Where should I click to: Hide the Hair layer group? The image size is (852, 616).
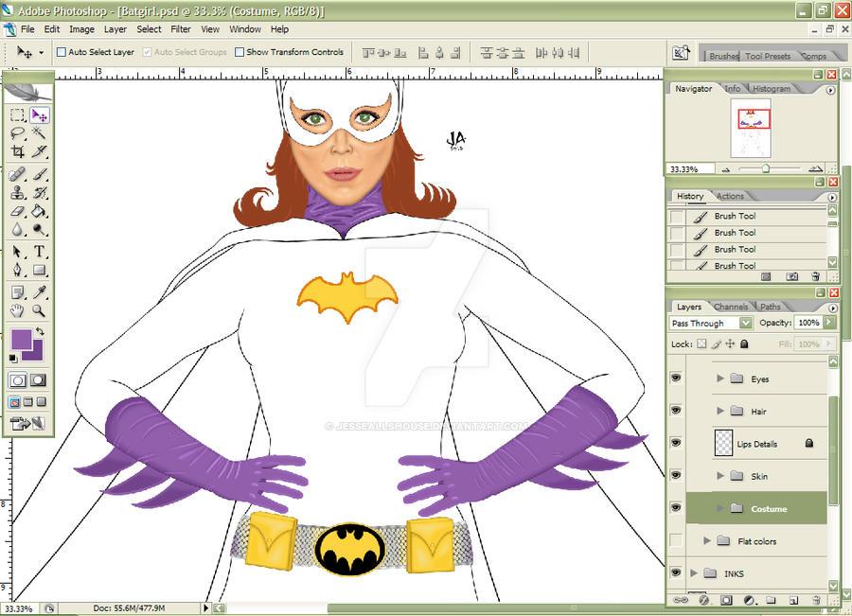tap(676, 410)
